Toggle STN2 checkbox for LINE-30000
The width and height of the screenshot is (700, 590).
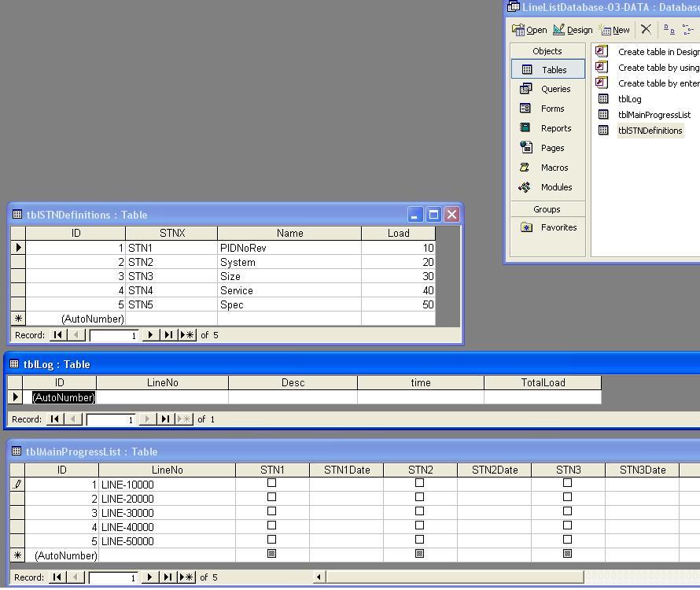(420, 511)
